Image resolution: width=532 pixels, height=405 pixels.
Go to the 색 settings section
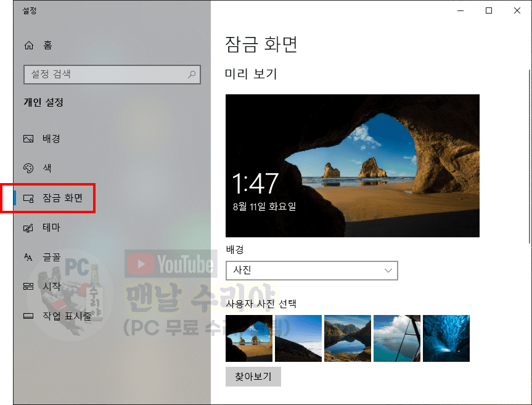[x=47, y=168]
